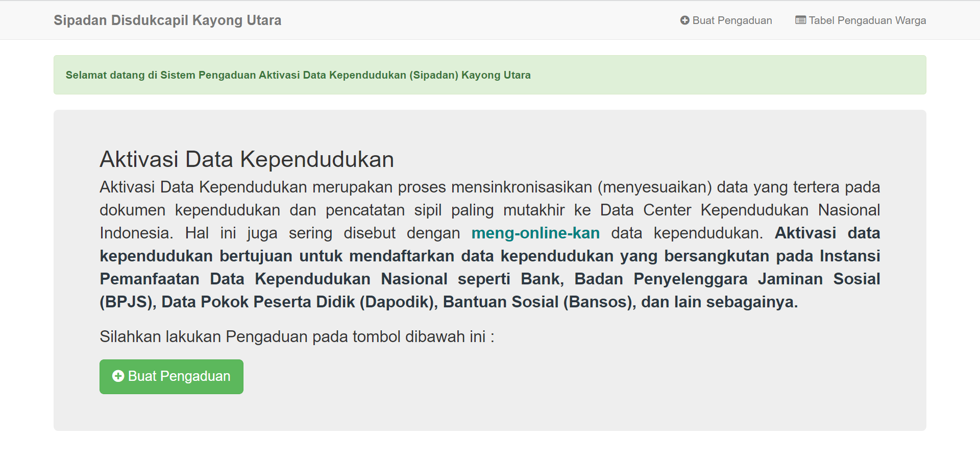Click the white navbar background area
Image resolution: width=980 pixels, height=460 pixels.
pos(459,20)
